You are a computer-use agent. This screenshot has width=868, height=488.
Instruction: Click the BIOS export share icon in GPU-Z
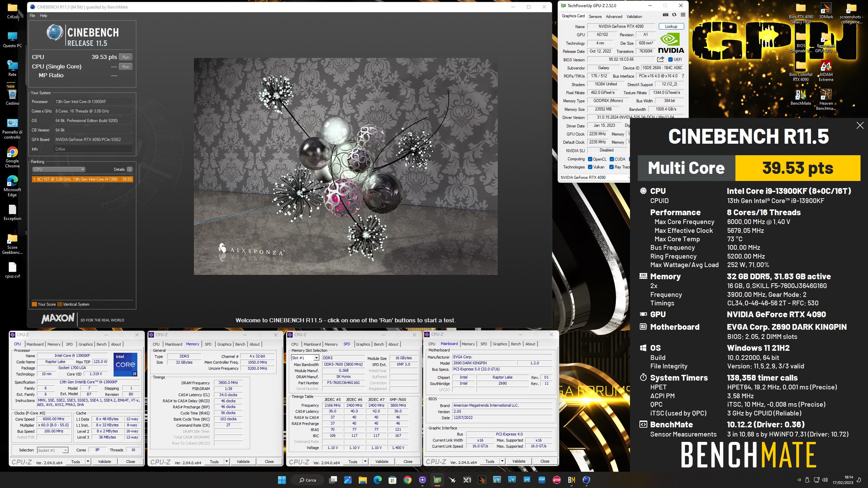pos(660,59)
